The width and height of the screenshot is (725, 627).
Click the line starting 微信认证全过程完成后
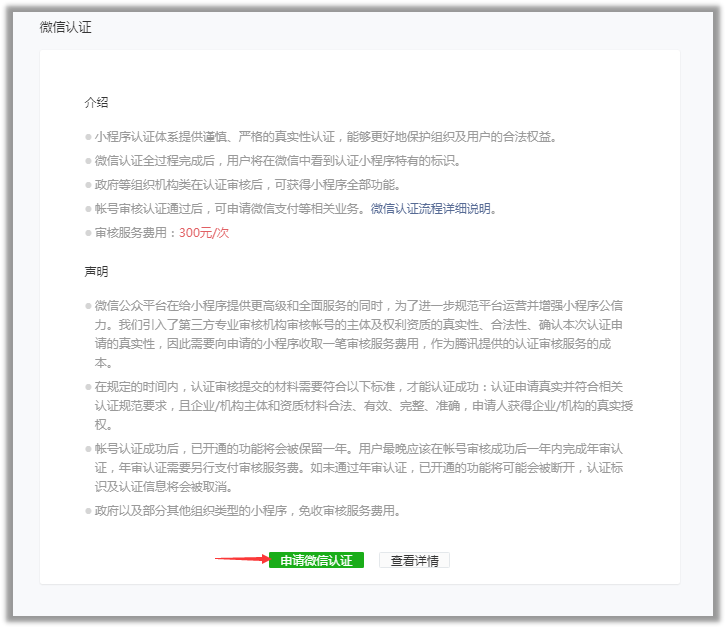277,161
